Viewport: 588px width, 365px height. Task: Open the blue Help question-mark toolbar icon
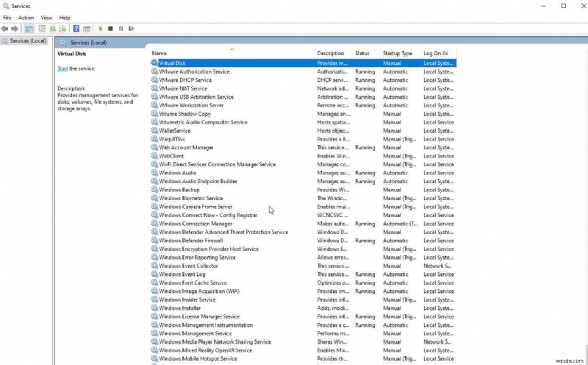tap(76, 29)
